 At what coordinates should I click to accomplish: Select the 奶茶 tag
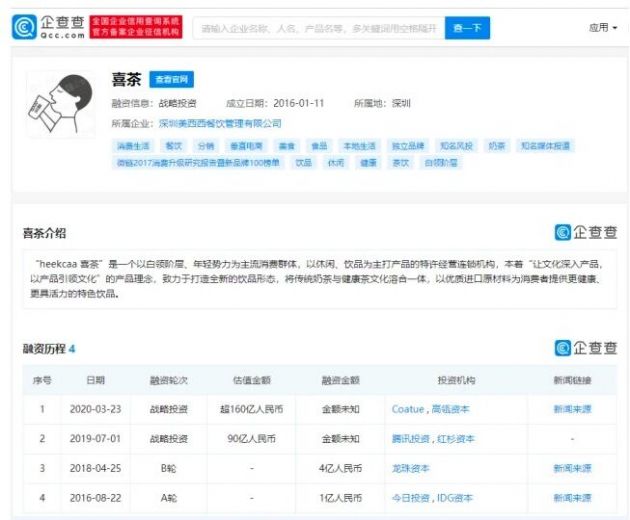(x=497, y=146)
